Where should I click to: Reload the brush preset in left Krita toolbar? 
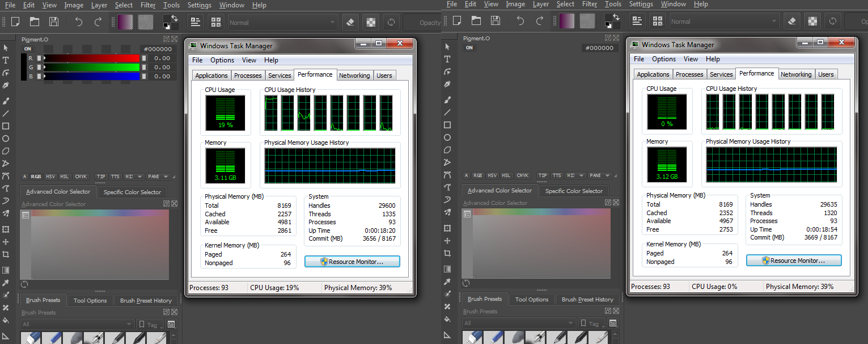[x=391, y=23]
